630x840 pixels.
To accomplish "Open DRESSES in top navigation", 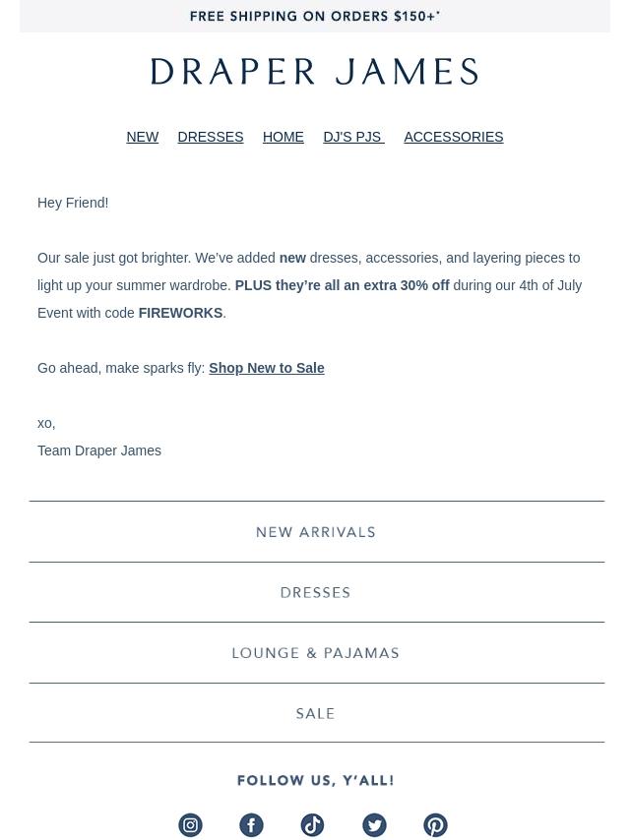I will click(x=211, y=137).
